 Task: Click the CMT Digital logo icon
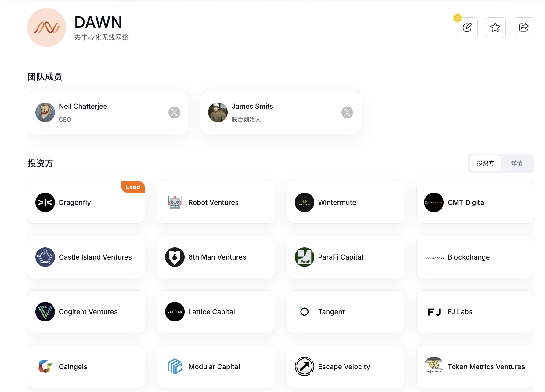point(434,202)
